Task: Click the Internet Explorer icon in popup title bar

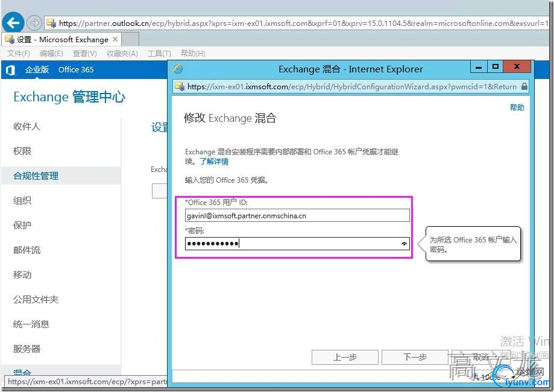Action: click(178, 69)
